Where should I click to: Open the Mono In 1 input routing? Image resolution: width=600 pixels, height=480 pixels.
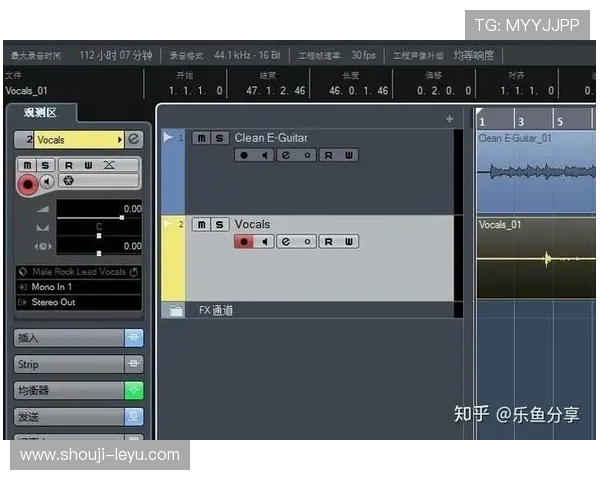[76, 287]
